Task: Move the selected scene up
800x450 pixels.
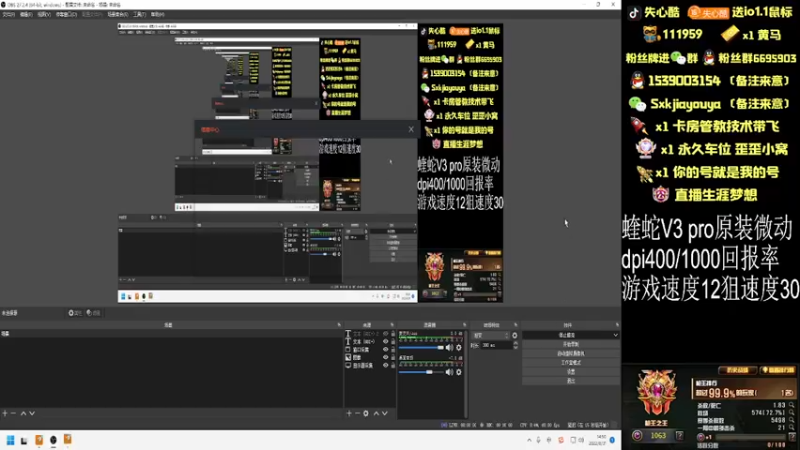Action: (23, 413)
